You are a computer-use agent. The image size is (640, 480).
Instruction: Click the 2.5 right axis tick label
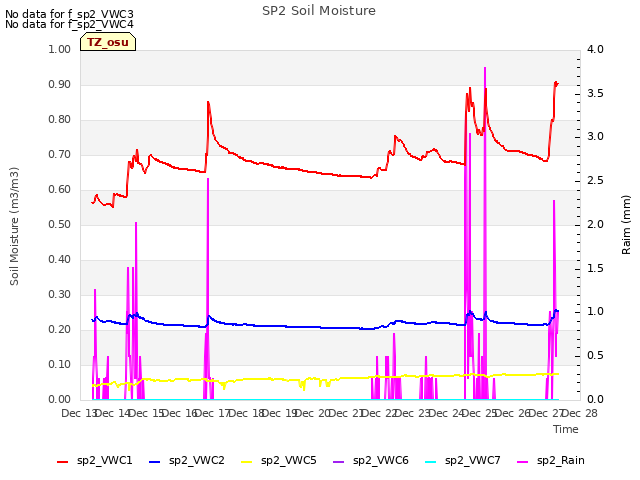pyautogui.click(x=595, y=181)
